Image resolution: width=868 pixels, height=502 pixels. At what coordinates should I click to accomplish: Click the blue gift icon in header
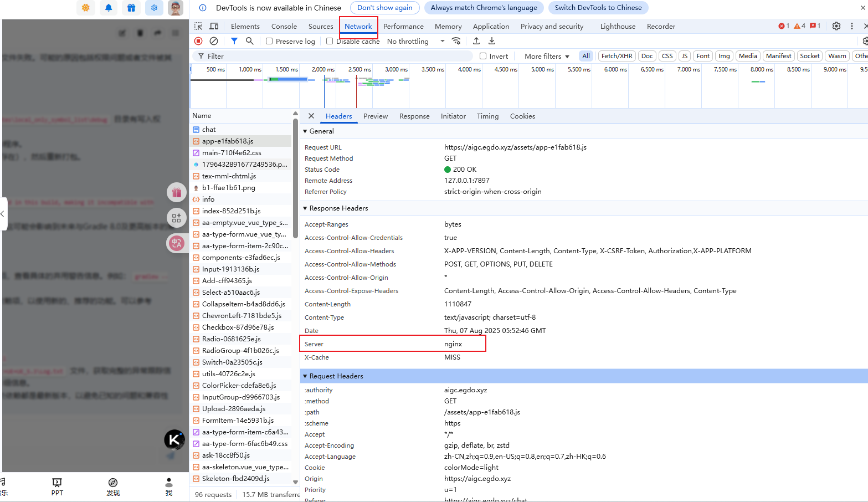pyautogui.click(x=131, y=8)
